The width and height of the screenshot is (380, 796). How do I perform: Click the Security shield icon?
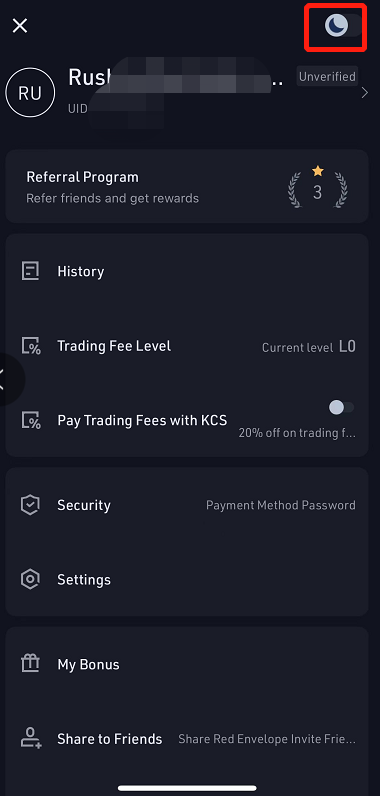(x=30, y=505)
